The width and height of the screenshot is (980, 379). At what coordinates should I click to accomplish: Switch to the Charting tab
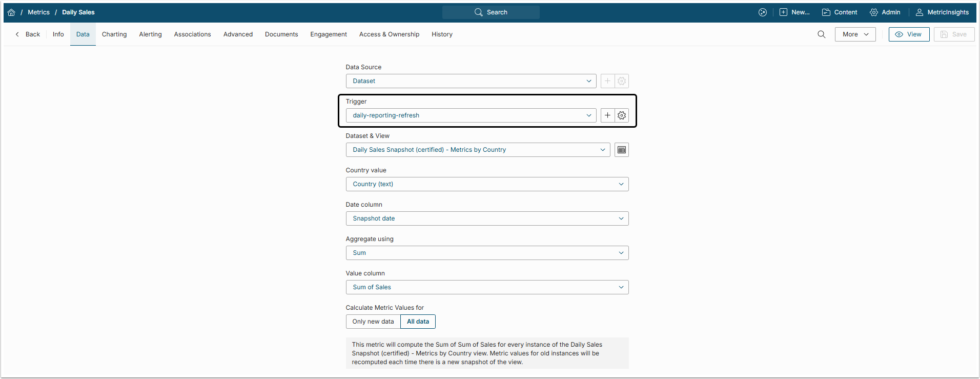pyautogui.click(x=114, y=34)
